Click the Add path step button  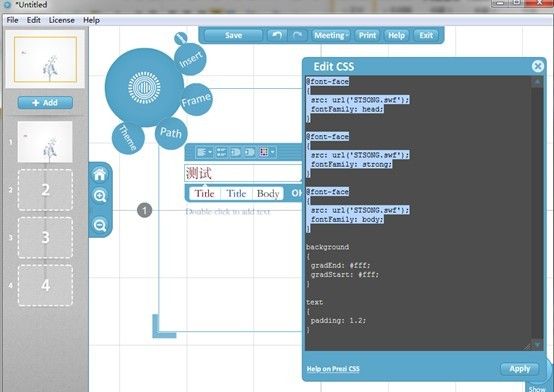45,103
